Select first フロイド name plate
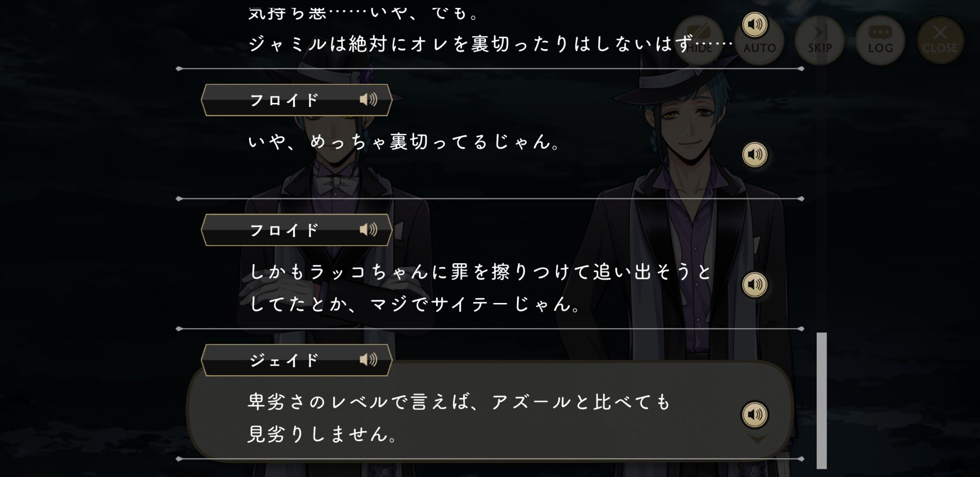 296,100
